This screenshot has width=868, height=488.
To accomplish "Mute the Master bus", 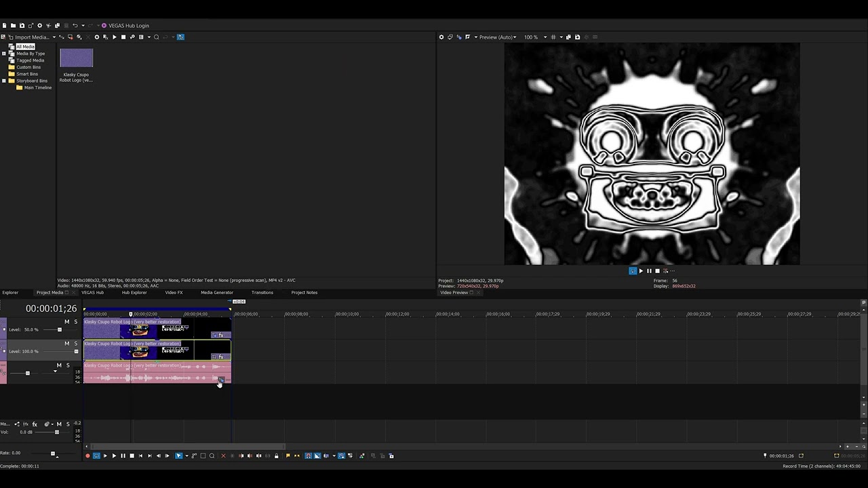I will click(59, 424).
